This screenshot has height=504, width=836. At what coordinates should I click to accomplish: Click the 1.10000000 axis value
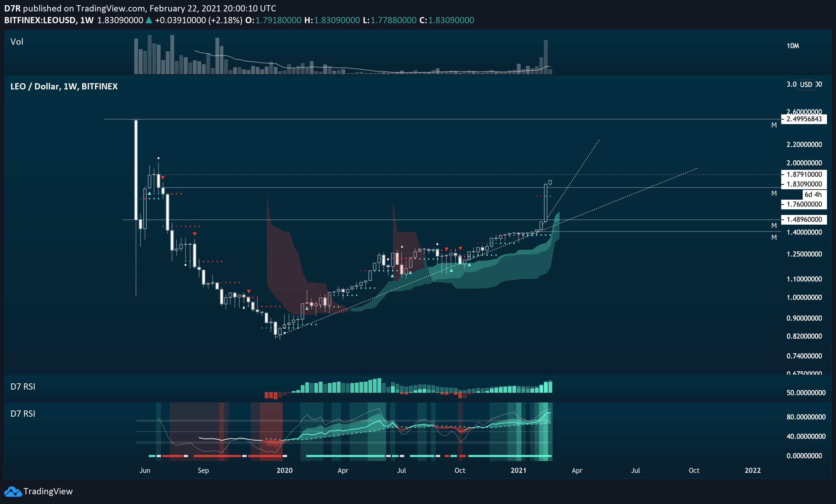click(x=804, y=279)
